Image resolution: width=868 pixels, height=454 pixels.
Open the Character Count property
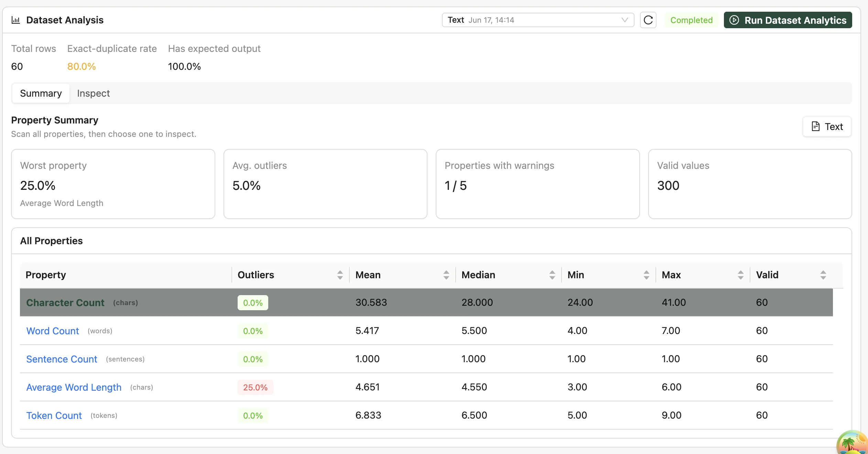(65, 303)
